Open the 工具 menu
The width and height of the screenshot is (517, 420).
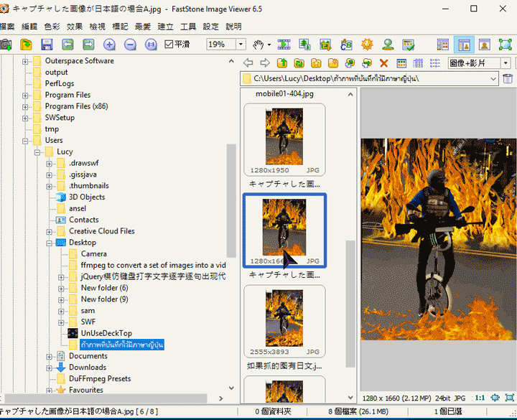(x=188, y=26)
